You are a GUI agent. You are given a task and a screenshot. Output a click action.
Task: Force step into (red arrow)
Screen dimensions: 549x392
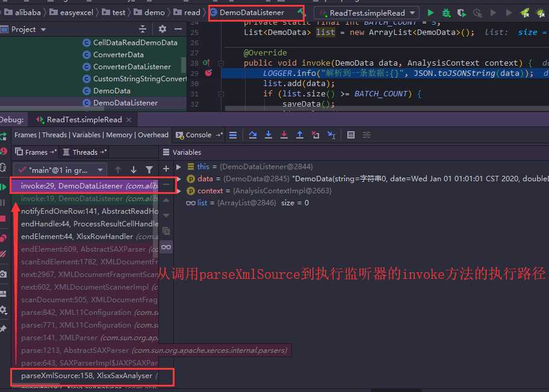[x=284, y=135]
